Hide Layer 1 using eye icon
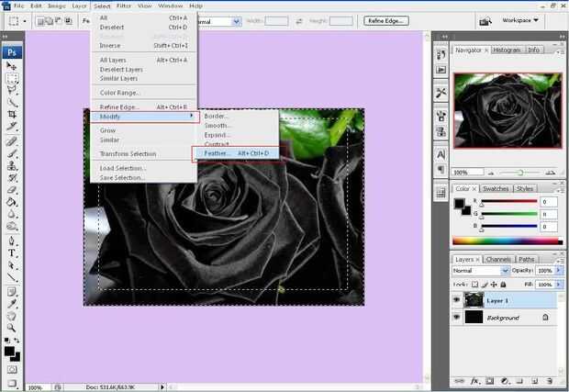Image resolution: width=569 pixels, height=392 pixels. pyautogui.click(x=457, y=299)
